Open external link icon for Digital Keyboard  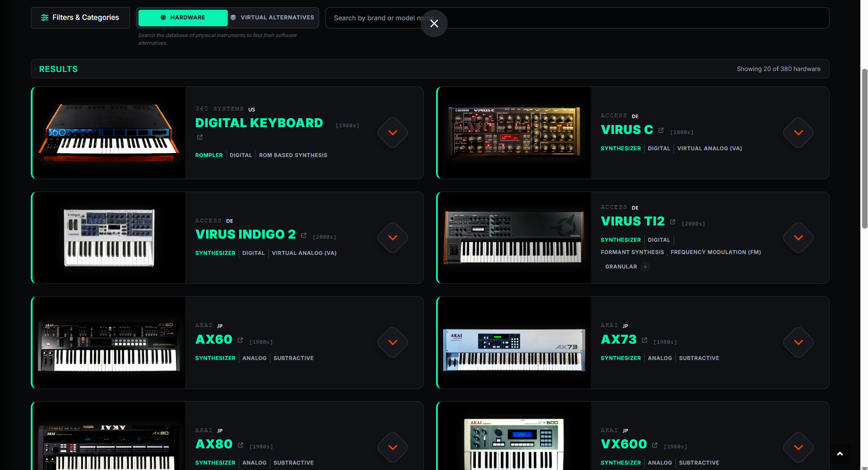200,137
